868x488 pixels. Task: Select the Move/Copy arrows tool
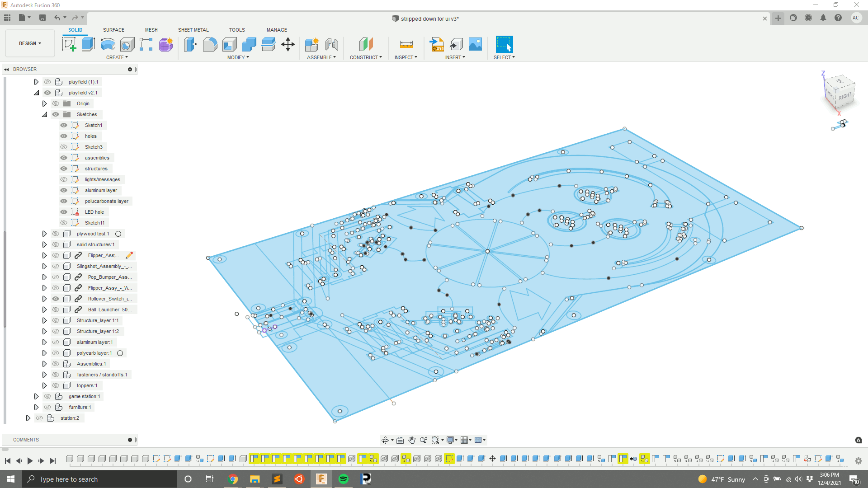(x=288, y=44)
